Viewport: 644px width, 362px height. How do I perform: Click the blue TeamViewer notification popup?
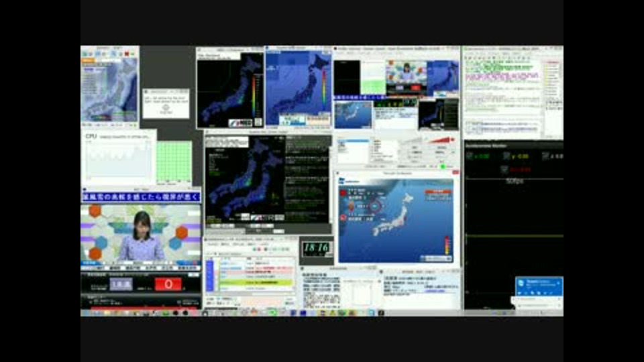pos(539,286)
